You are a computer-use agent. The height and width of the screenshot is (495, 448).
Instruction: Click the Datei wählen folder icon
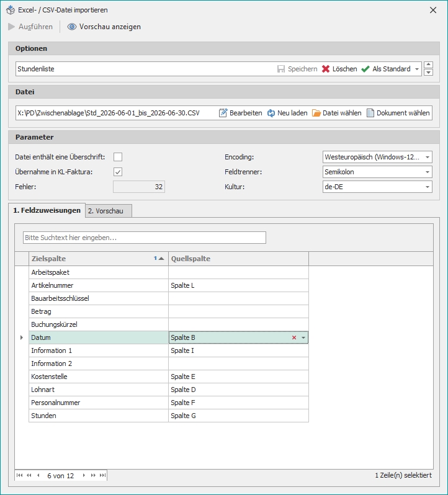click(316, 113)
